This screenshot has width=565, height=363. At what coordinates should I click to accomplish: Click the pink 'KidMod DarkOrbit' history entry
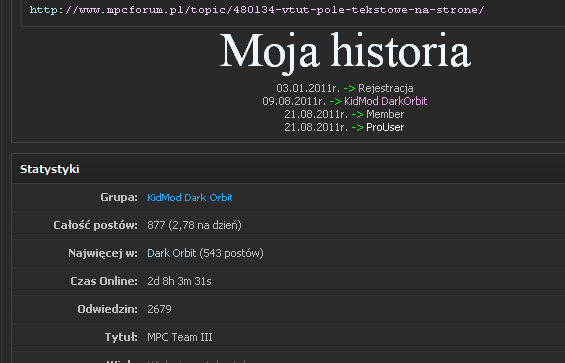coord(386,101)
